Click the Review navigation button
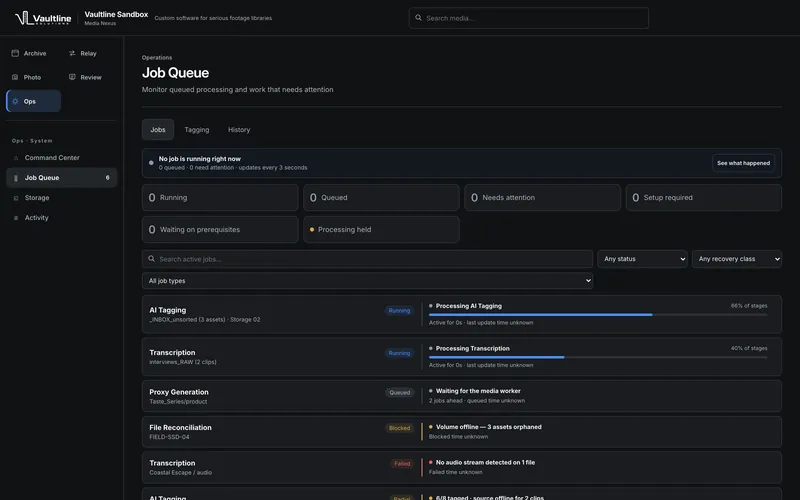Image resolution: width=800 pixels, height=500 pixels. (88, 77)
